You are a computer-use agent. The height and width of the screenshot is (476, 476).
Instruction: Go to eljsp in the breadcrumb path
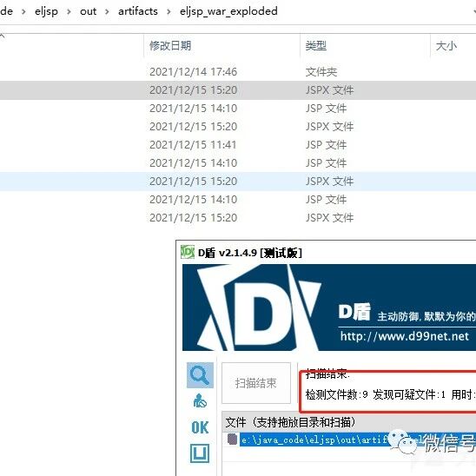click(46, 11)
